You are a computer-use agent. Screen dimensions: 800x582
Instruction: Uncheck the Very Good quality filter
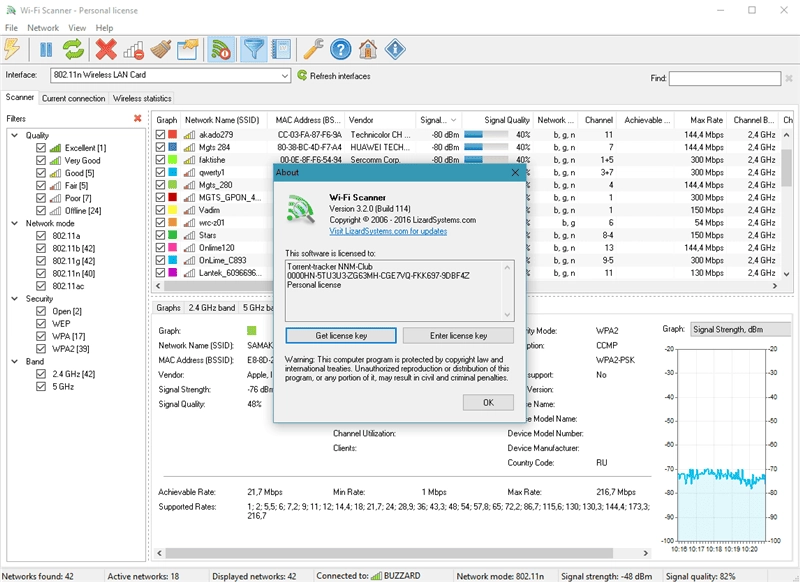tap(41, 160)
